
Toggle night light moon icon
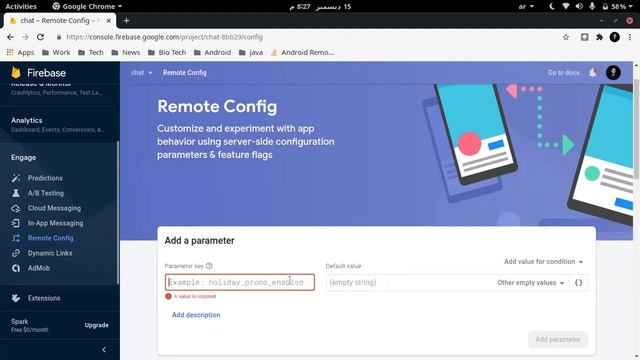(x=551, y=7)
